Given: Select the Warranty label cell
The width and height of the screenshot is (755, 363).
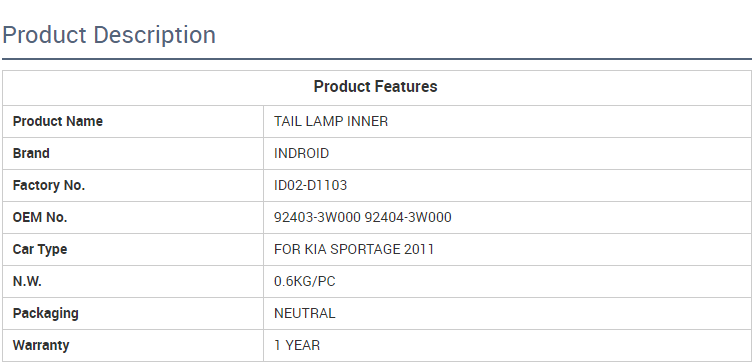Looking at the screenshot, I should pyautogui.click(x=133, y=345).
